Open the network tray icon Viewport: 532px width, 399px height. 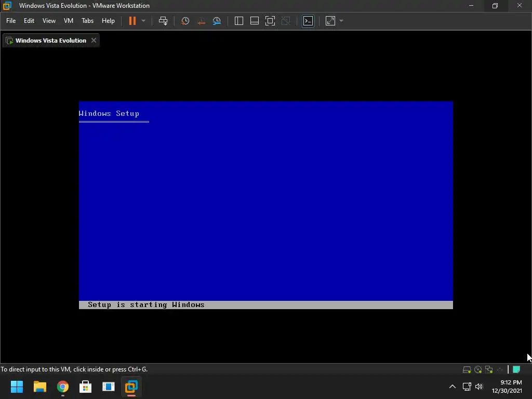click(x=467, y=387)
